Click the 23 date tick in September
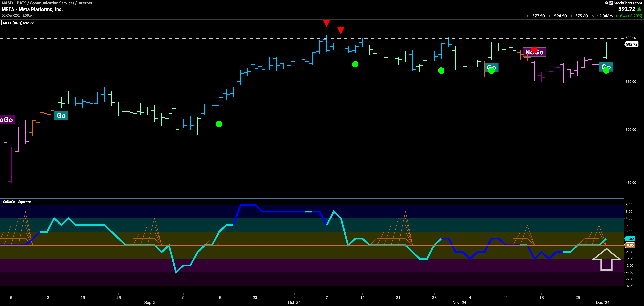 [x=255, y=298]
